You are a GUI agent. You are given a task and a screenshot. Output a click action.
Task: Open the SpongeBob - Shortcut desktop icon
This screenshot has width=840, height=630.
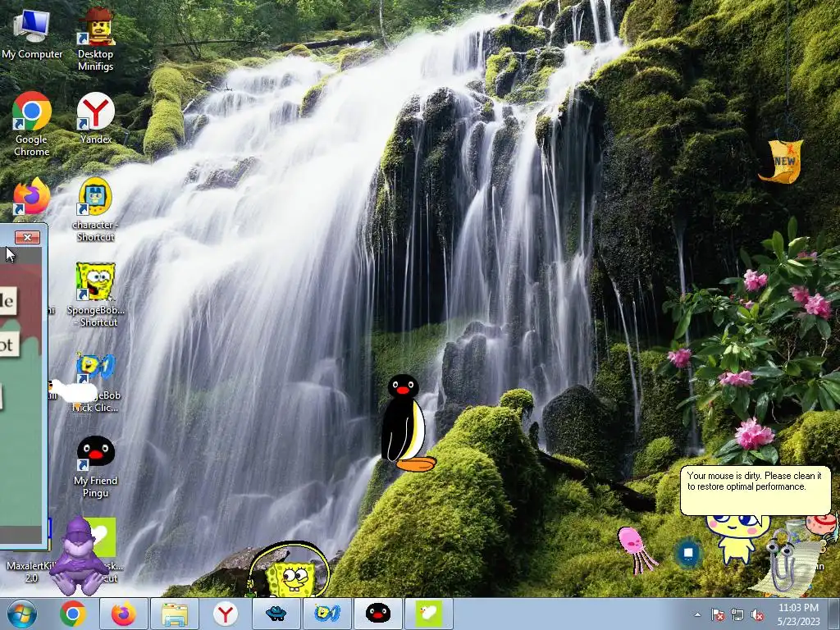95,294
